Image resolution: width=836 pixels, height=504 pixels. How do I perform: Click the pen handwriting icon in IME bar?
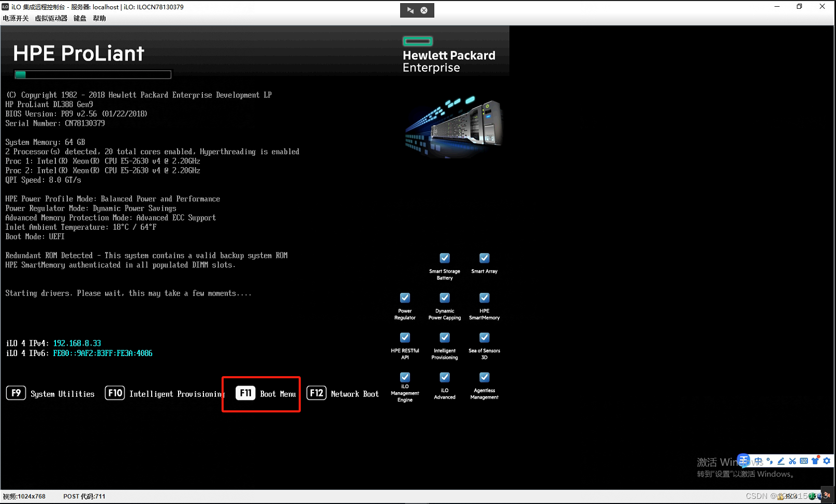781,461
